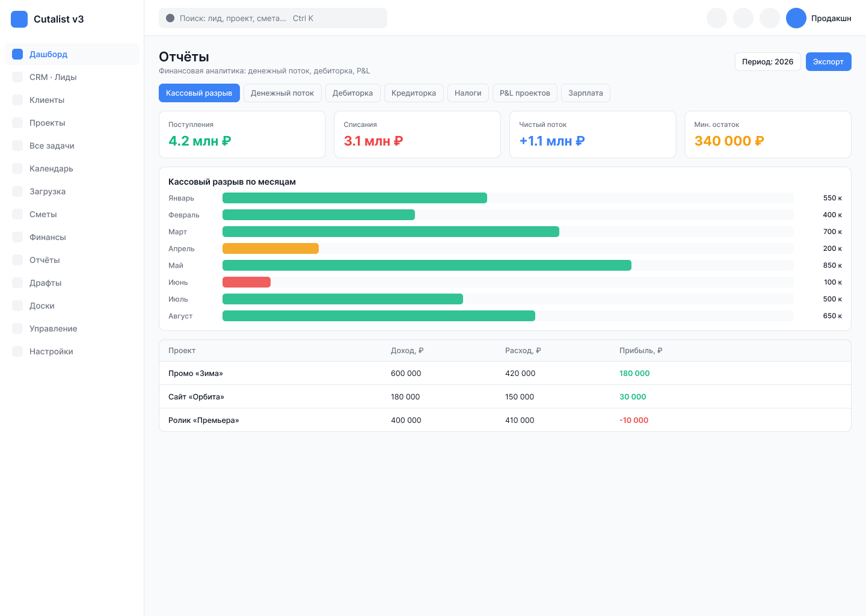This screenshot has width=866, height=616.
Task: Switch to the Денежный поток tab
Action: click(x=282, y=93)
